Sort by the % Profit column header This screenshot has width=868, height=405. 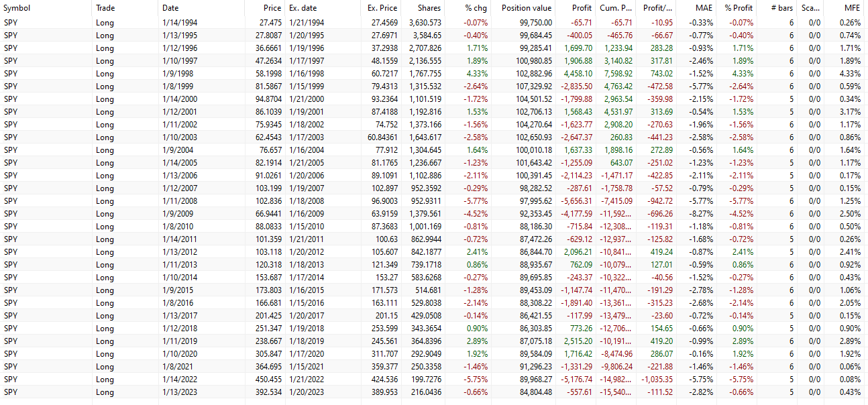tap(739, 8)
